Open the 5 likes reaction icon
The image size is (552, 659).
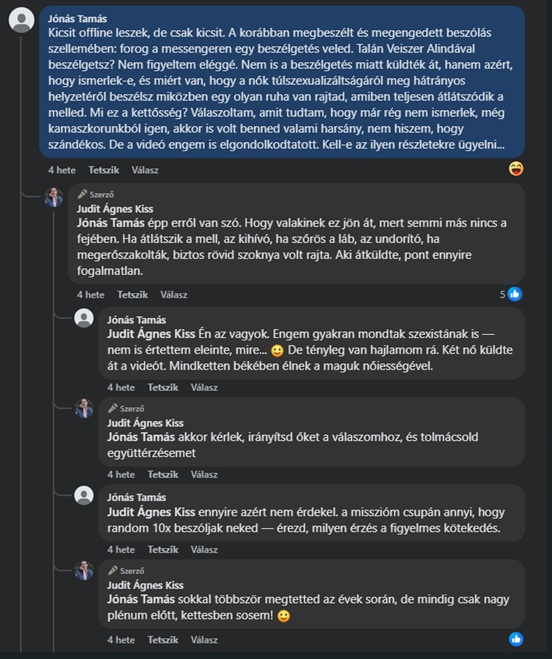click(x=515, y=294)
